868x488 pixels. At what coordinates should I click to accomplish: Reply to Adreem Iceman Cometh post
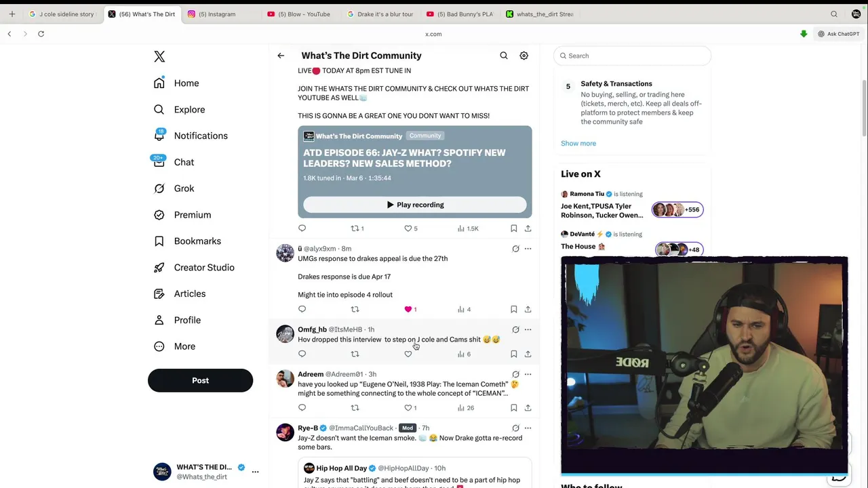click(302, 407)
